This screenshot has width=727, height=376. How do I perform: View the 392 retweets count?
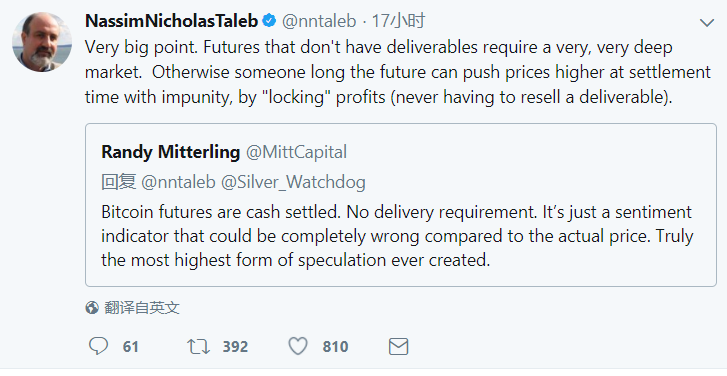[x=235, y=347]
